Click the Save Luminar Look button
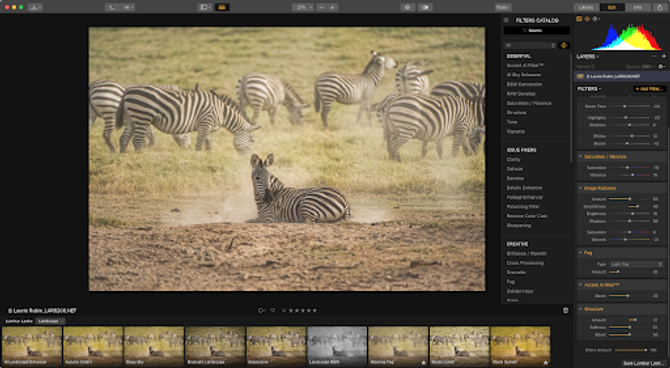 pyautogui.click(x=644, y=363)
